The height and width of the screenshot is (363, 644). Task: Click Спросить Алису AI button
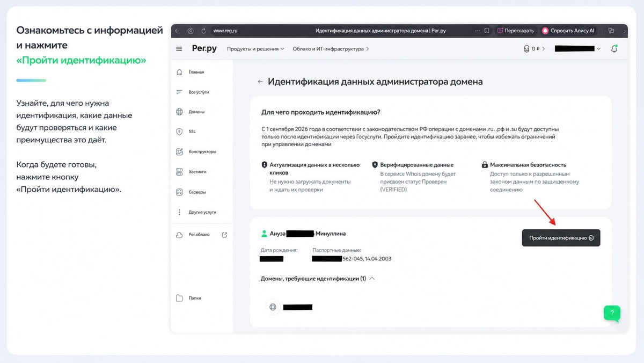568,31
